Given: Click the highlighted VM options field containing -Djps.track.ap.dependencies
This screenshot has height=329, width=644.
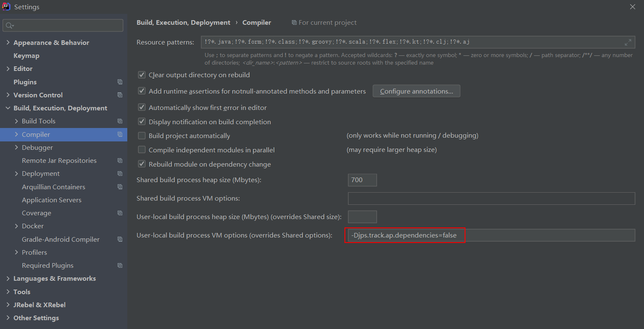Looking at the screenshot, I should [x=405, y=235].
